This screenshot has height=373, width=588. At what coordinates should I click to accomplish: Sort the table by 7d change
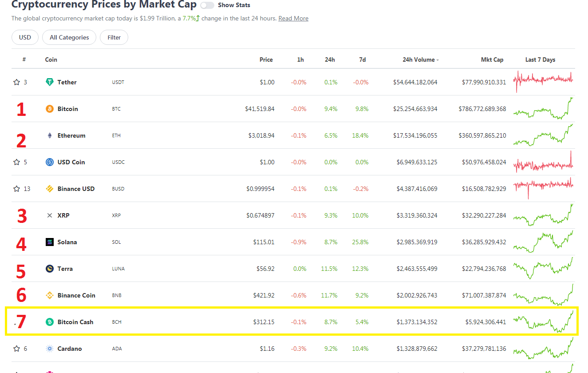pos(363,60)
